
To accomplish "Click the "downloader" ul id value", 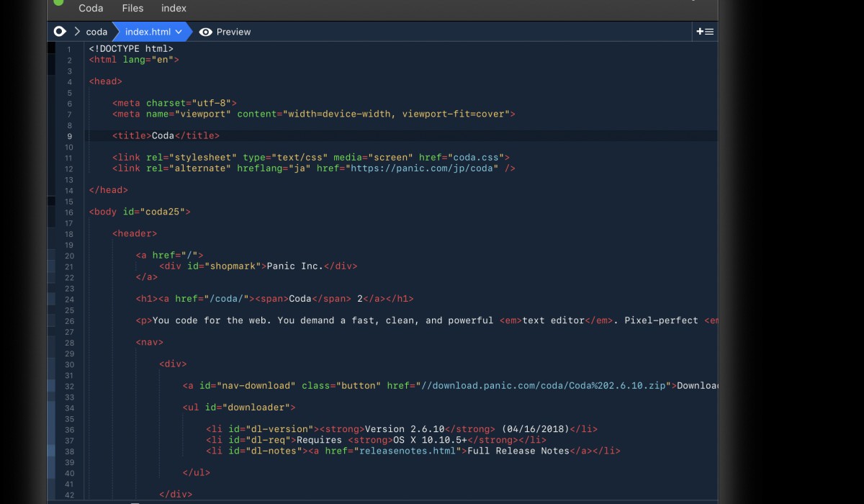I will (256, 408).
